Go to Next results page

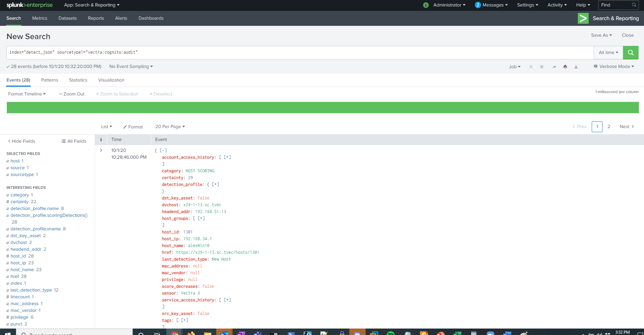(x=627, y=127)
